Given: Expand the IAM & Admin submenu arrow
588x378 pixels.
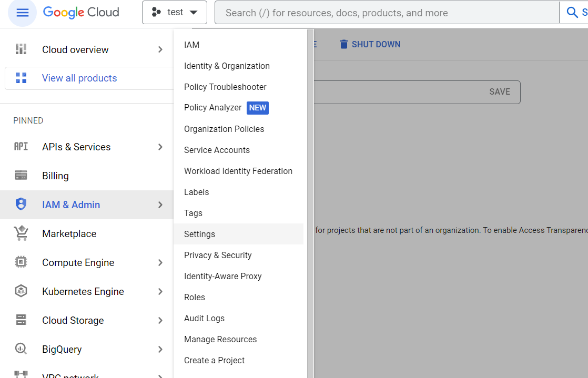Looking at the screenshot, I should coord(160,205).
